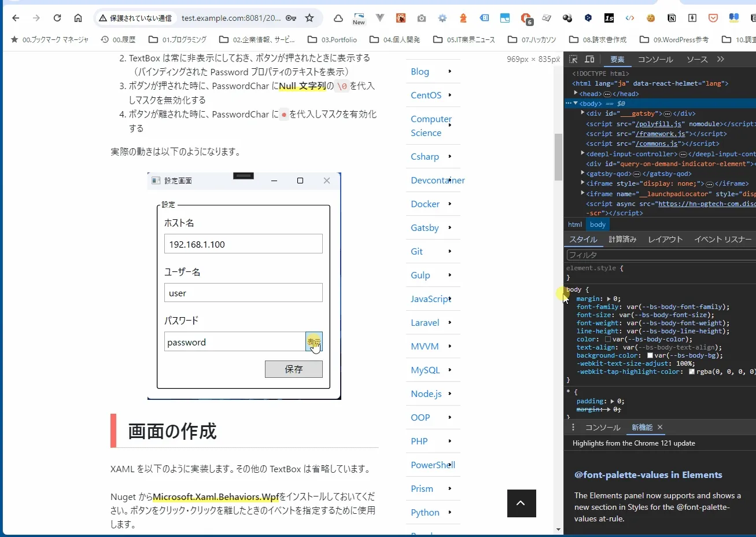Open the cookie extension icon
Screen dimensions: 756x537
[651, 18]
